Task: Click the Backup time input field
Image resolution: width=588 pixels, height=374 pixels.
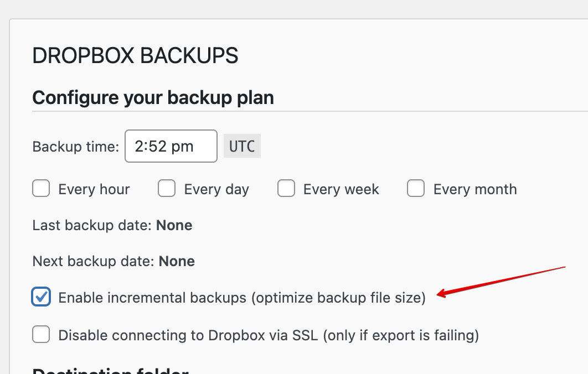Action: (171, 146)
